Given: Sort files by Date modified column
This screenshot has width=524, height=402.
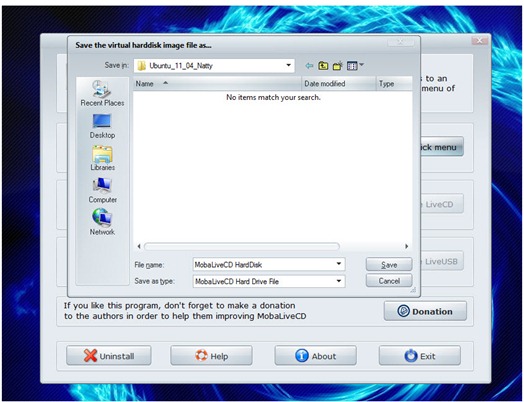Looking at the screenshot, I should pos(339,84).
